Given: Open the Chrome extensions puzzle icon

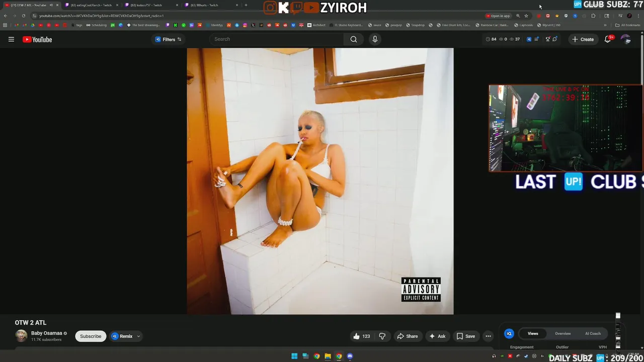Looking at the screenshot, I should 593,16.
